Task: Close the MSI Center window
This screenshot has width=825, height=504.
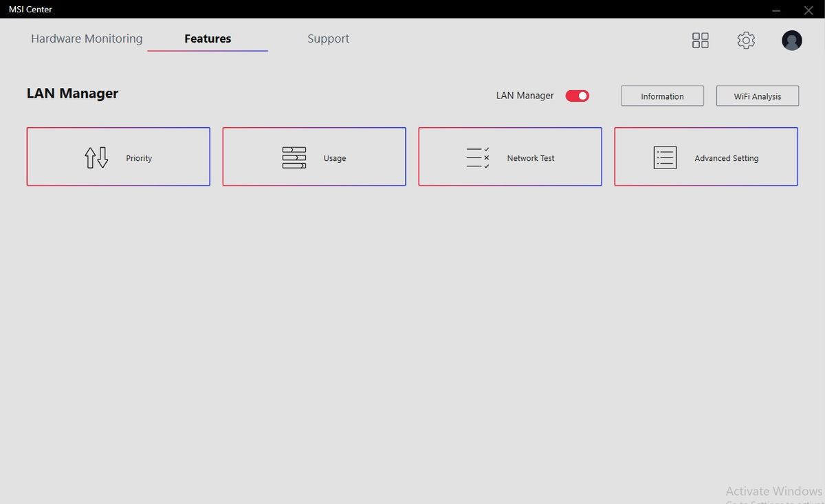Action: click(808, 10)
